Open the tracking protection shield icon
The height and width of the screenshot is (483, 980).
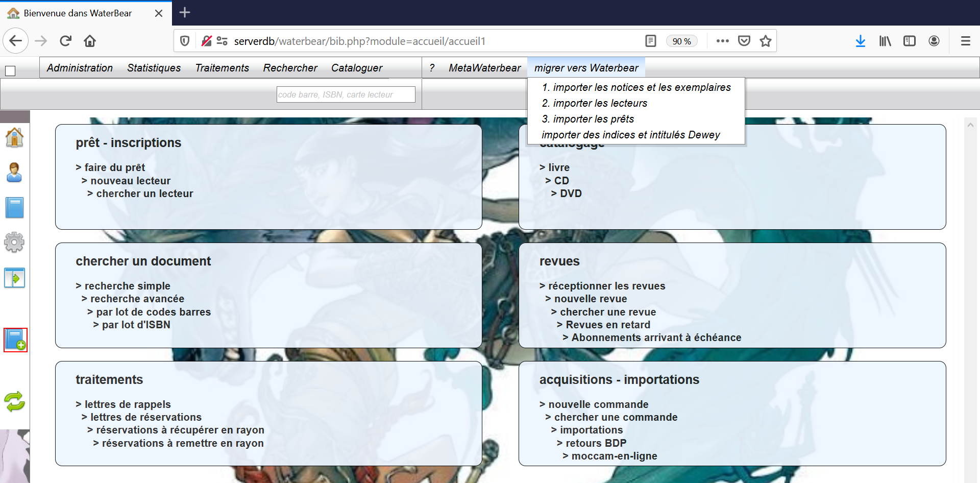coord(185,41)
